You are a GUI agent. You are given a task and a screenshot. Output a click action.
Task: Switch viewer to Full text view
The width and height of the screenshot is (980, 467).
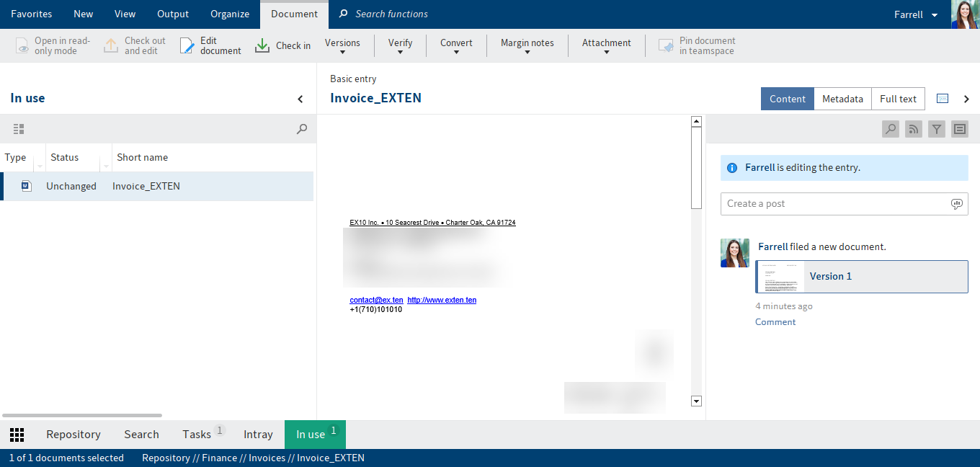pos(898,99)
